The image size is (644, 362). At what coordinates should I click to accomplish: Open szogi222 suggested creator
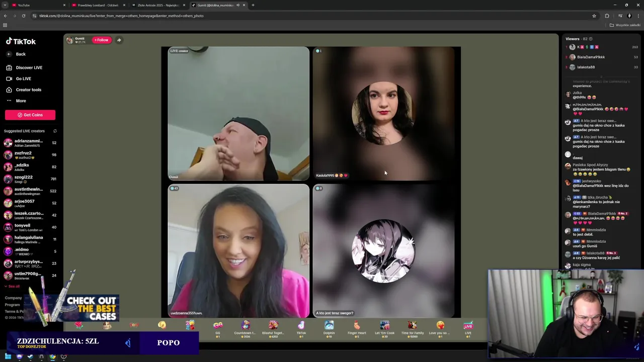[x=30, y=179]
